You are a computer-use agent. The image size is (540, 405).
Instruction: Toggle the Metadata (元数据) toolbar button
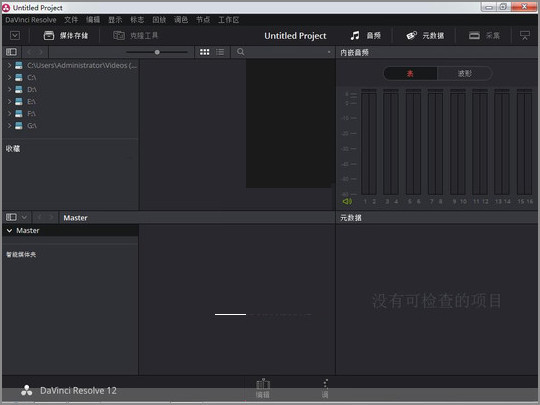pyautogui.click(x=425, y=35)
